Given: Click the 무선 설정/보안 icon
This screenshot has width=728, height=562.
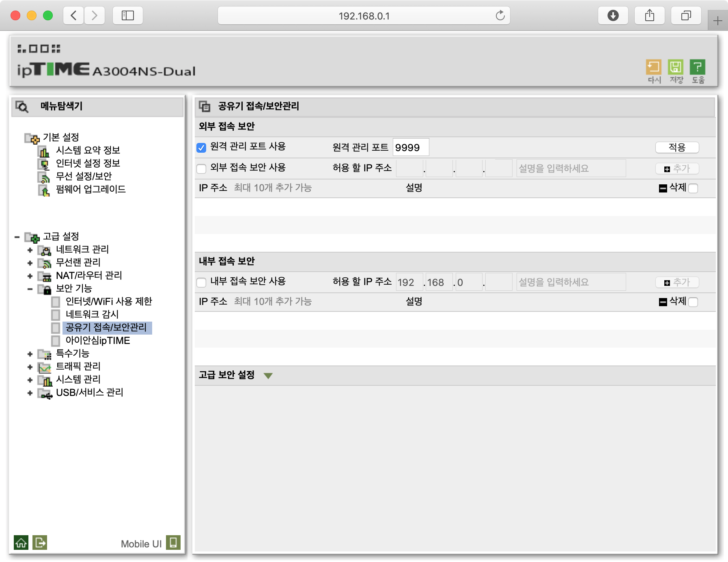Looking at the screenshot, I should coord(44,177).
